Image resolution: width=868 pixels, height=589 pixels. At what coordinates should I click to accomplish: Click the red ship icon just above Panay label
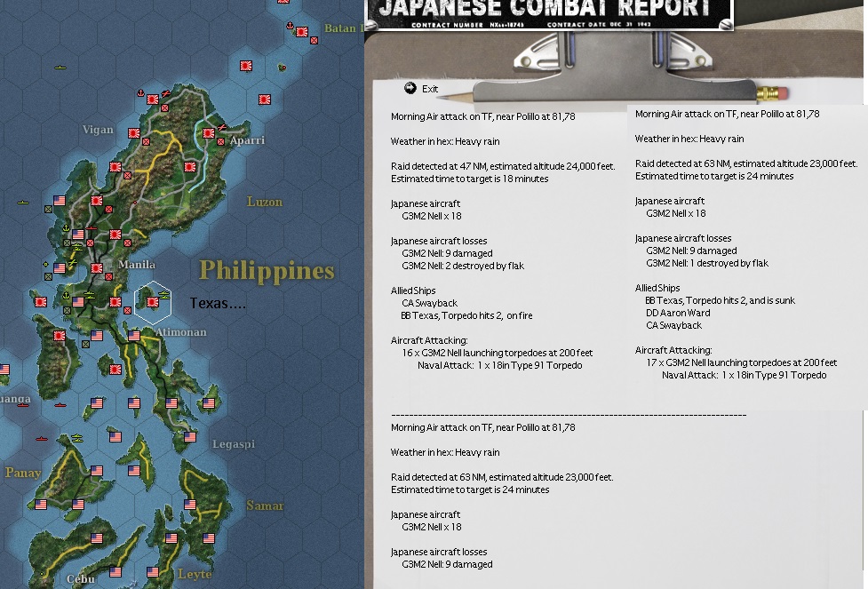coord(42,439)
